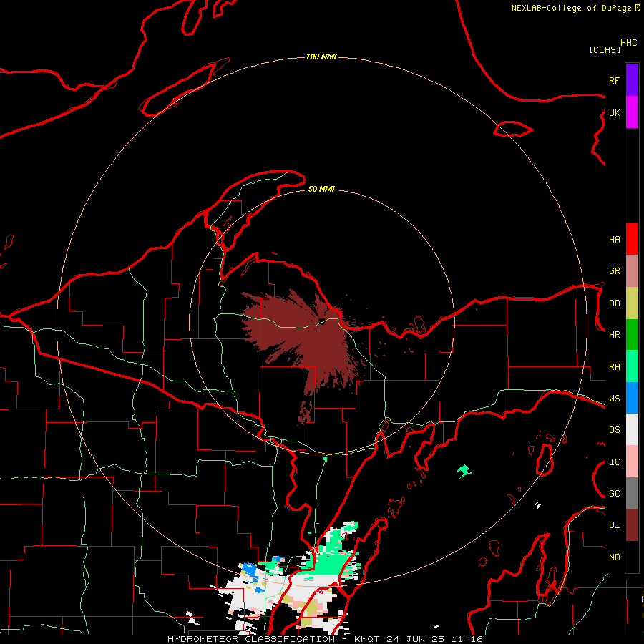Image resolution: width=644 pixels, height=644 pixels.
Task: Click the blue wet snow echo patch
Action: point(249,569)
